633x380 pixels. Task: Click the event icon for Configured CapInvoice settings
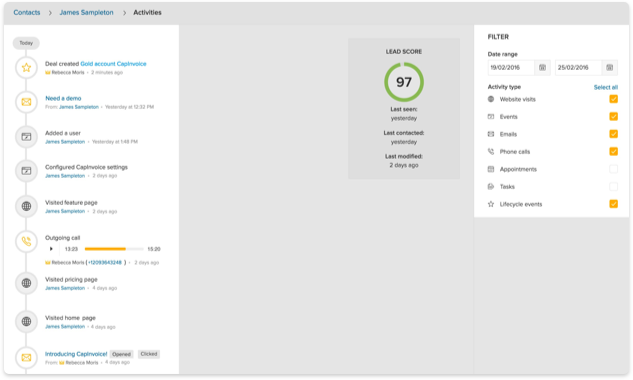[26, 171]
